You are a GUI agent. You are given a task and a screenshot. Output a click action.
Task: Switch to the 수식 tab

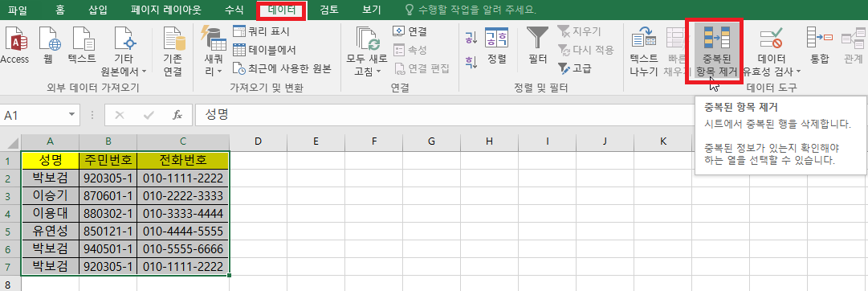tap(234, 10)
